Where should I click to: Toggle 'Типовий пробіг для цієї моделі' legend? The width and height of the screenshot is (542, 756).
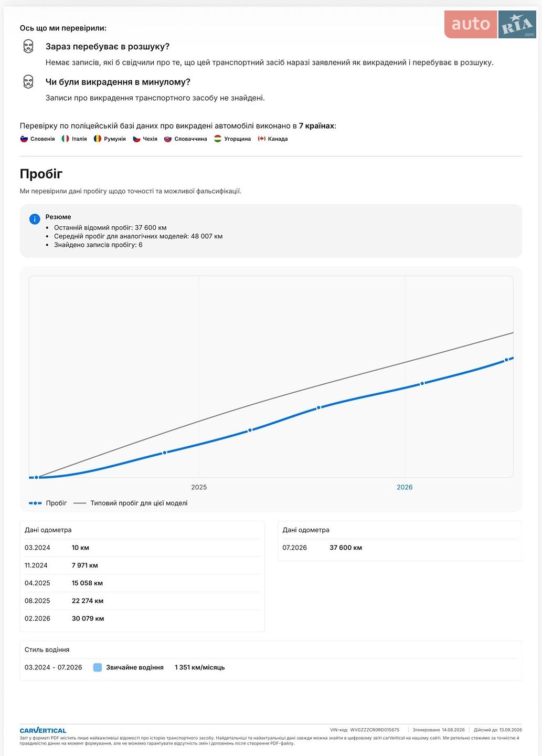(131, 503)
